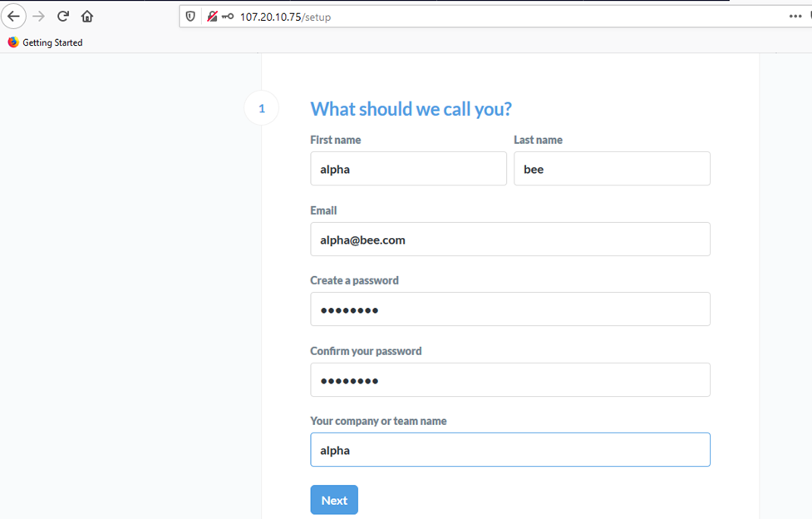
Task: Click the 'Create a password' label
Action: (354, 280)
